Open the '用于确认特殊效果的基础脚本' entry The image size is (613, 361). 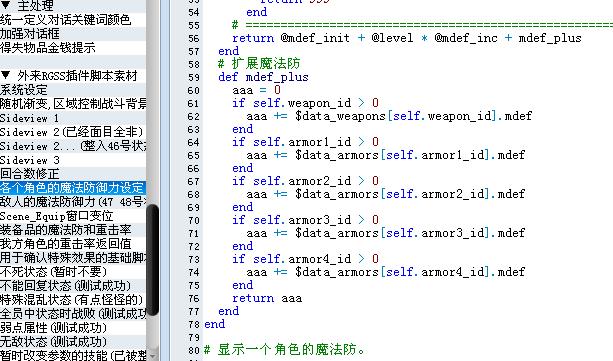73,258
